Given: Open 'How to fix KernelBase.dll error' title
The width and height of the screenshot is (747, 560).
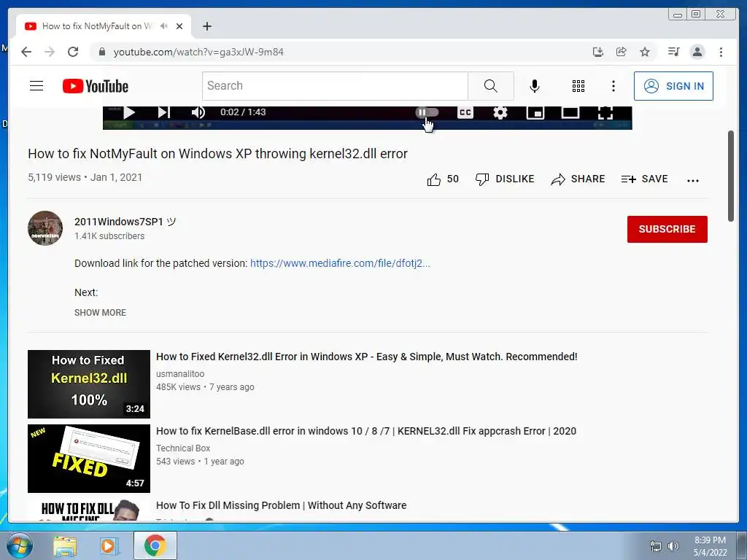Looking at the screenshot, I should tap(366, 431).
